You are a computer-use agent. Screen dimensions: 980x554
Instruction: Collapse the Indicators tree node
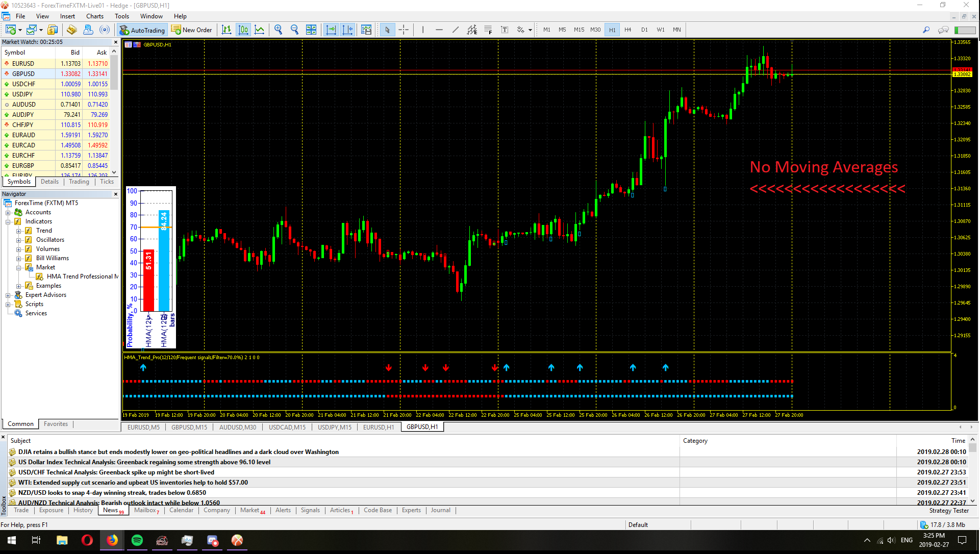pos(8,222)
